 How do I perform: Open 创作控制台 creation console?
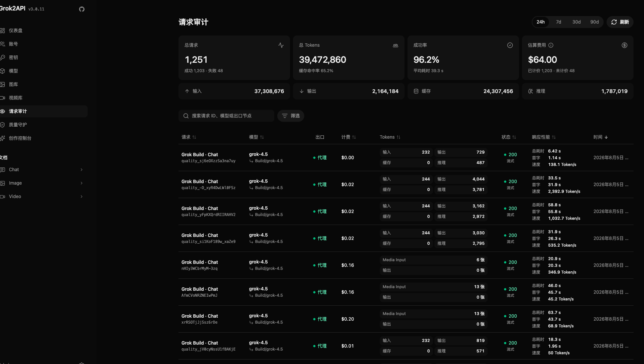[x=43, y=138]
